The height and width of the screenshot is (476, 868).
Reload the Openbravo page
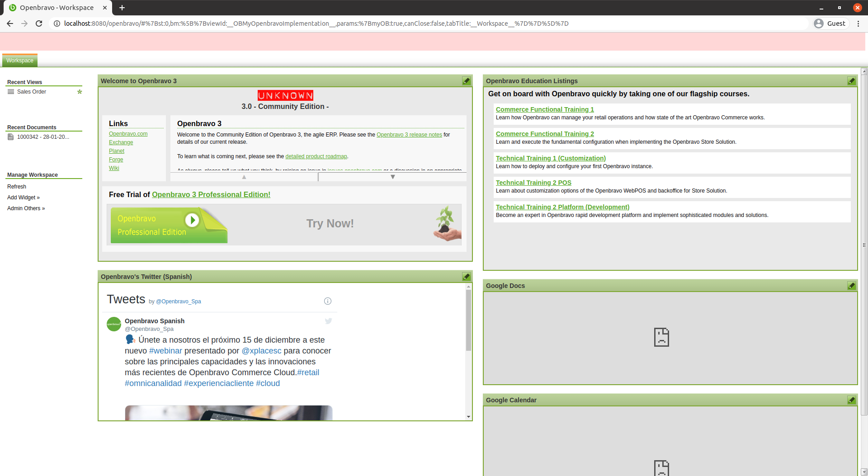point(39,24)
